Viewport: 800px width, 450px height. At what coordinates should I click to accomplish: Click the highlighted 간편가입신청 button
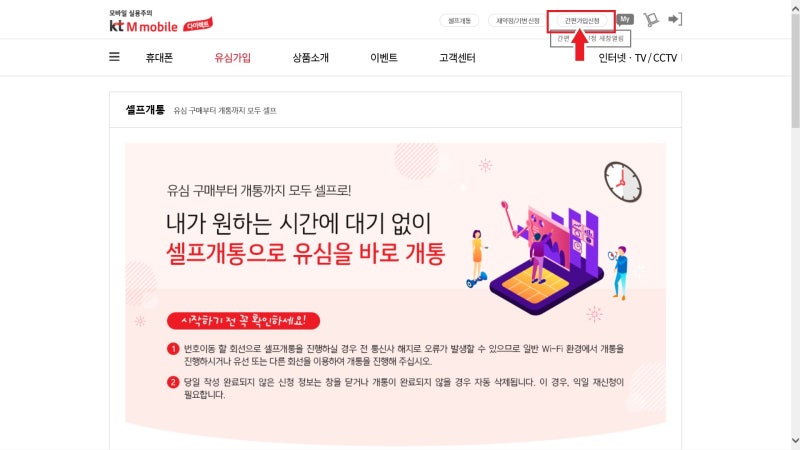point(582,20)
